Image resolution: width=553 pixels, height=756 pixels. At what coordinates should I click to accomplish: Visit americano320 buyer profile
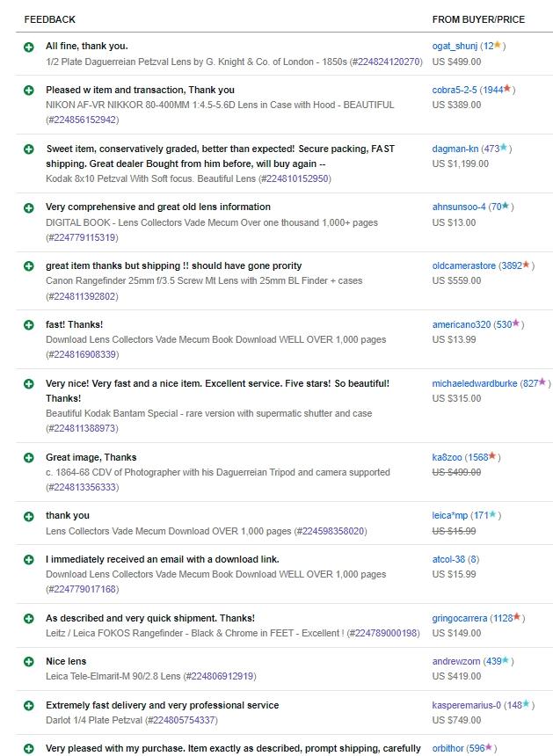pos(462,324)
